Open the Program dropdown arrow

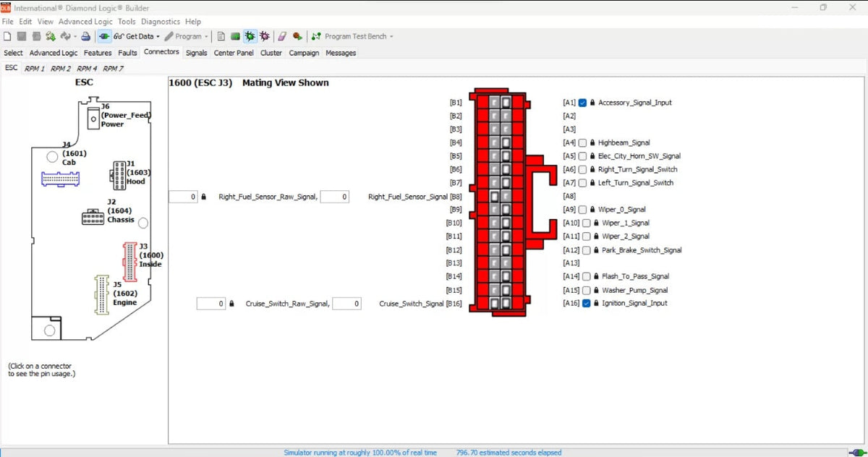tap(206, 36)
